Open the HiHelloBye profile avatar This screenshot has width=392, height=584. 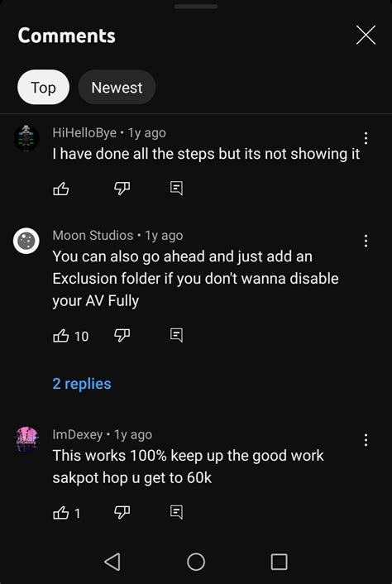tap(26, 138)
